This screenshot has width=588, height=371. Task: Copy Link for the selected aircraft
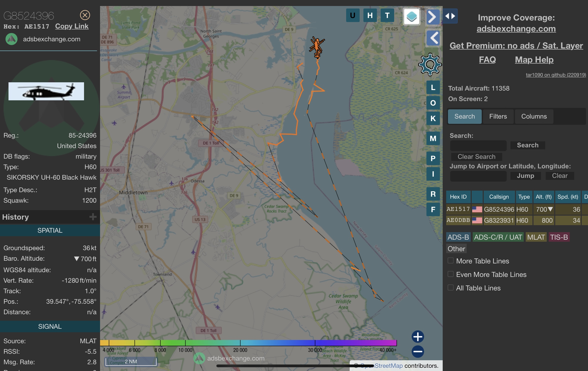(72, 26)
